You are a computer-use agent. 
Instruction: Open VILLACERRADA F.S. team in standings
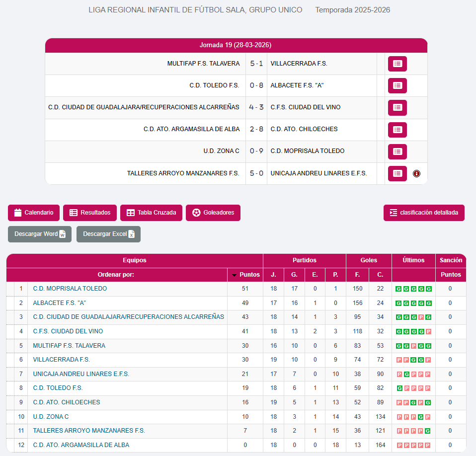[x=61, y=360]
